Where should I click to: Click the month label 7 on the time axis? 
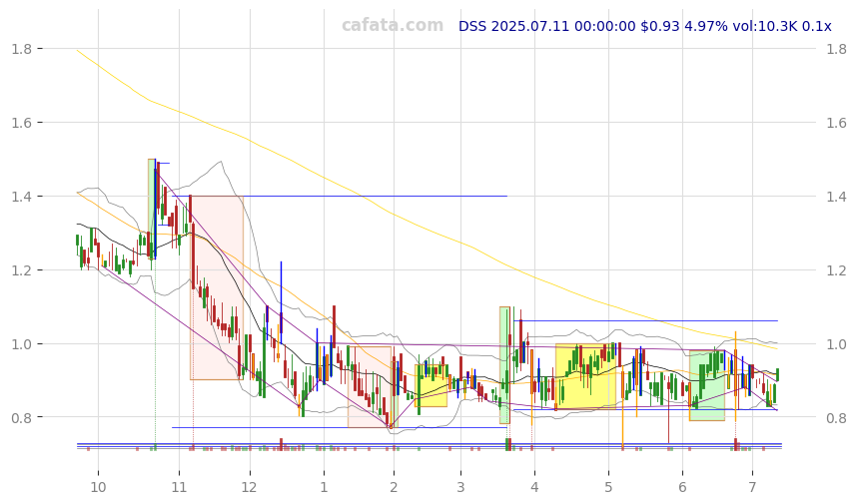pos(752,487)
